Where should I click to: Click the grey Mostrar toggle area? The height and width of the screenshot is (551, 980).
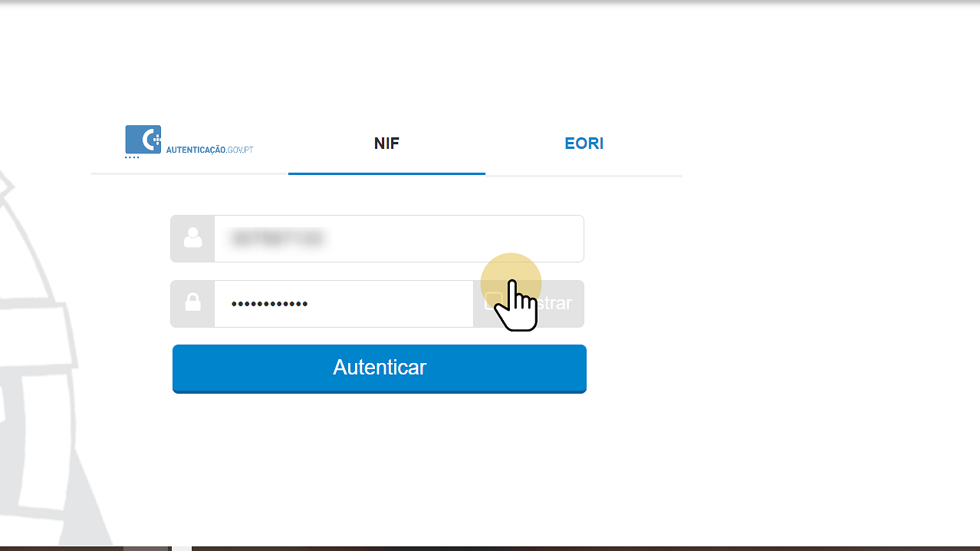pyautogui.click(x=528, y=304)
